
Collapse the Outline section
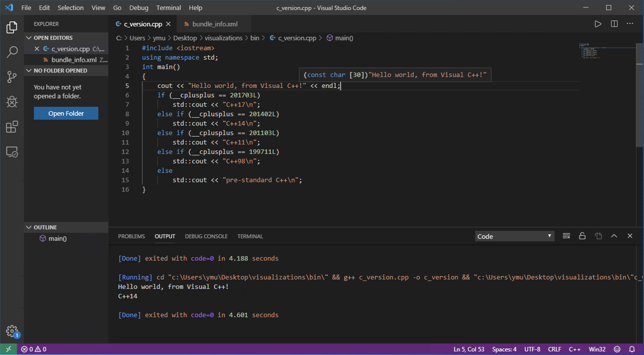[29, 227]
